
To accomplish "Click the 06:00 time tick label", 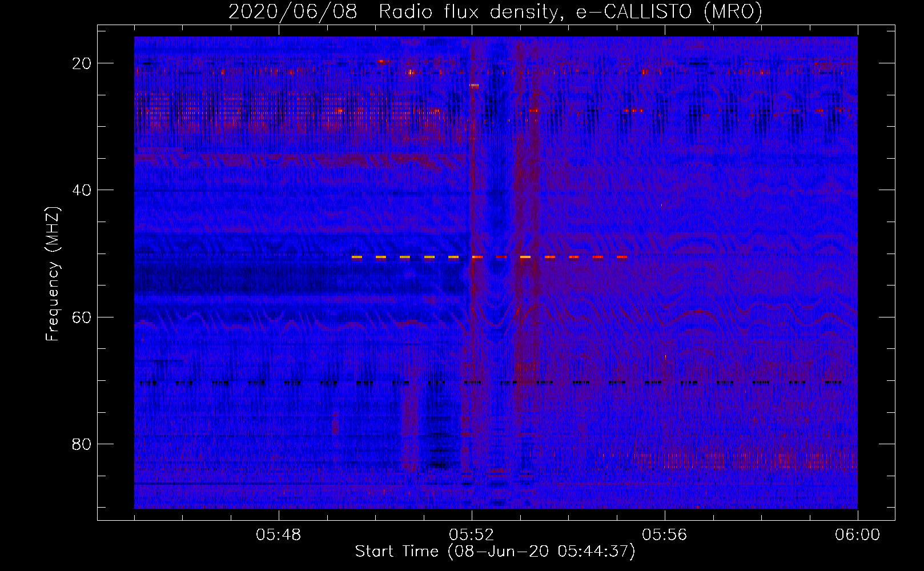I will point(857,534).
